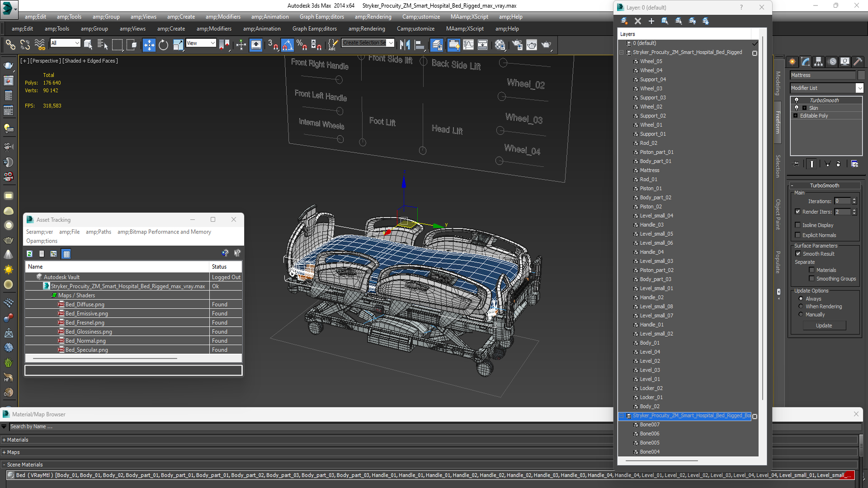This screenshot has height=488, width=868.
Task: Open the Rendering menu in the top menu row
Action: [373, 17]
